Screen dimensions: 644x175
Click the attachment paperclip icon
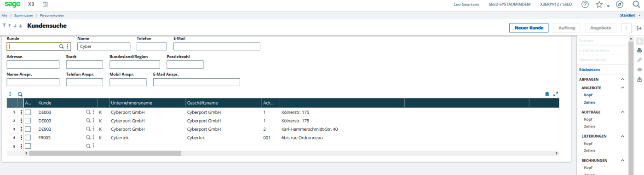pos(639,60)
